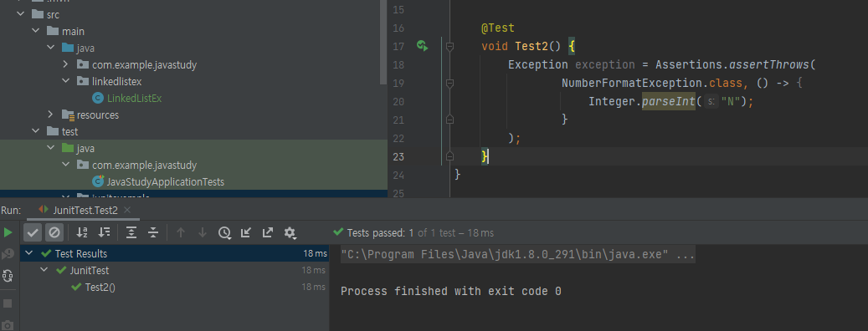The width and height of the screenshot is (868, 331).
Task: Select the Test Results root row
Action: 175,253
